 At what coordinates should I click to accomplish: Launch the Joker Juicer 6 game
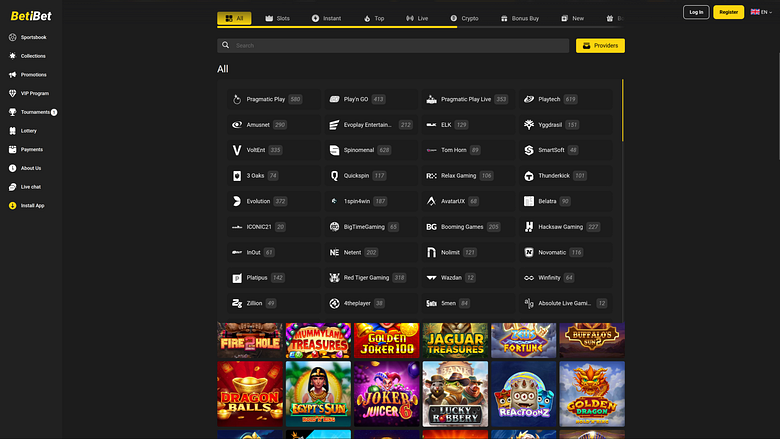click(387, 394)
